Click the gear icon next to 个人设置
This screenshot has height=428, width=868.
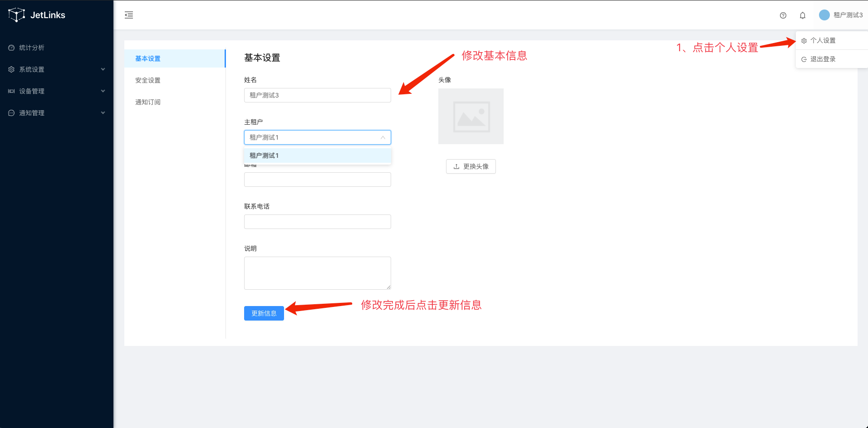[x=804, y=41]
